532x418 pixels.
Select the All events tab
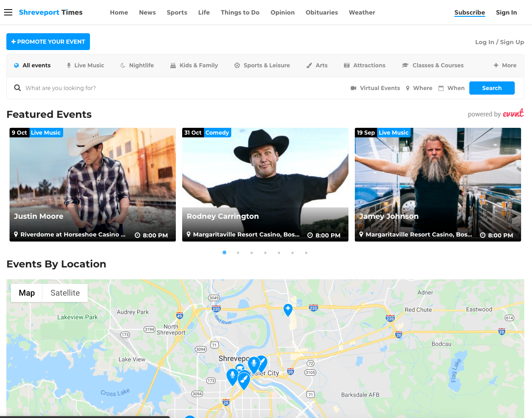tap(32, 65)
